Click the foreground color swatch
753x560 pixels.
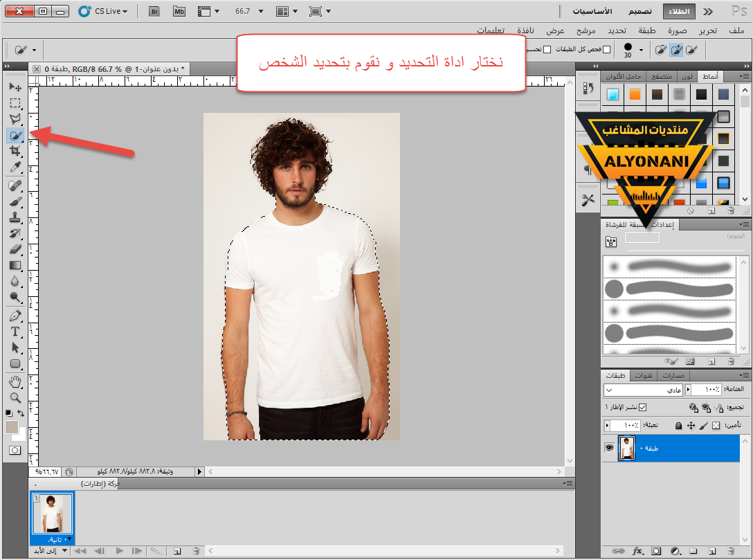pos(12,427)
